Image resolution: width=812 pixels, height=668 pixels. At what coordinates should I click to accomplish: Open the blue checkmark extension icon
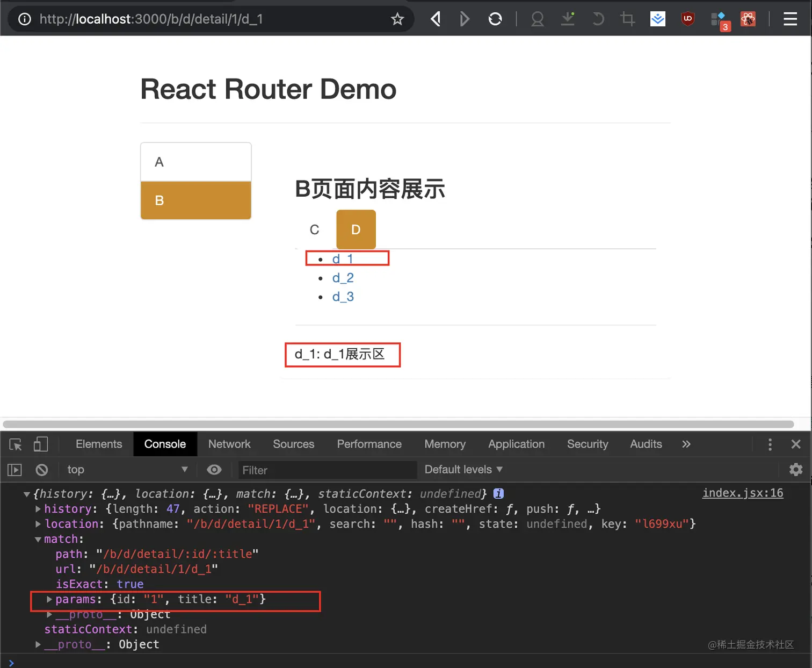(657, 19)
